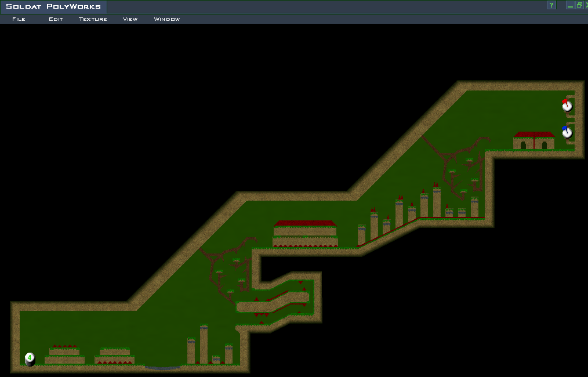Select the blue flag spawn marker
Viewport: 588px width, 377px height.
[x=567, y=132]
